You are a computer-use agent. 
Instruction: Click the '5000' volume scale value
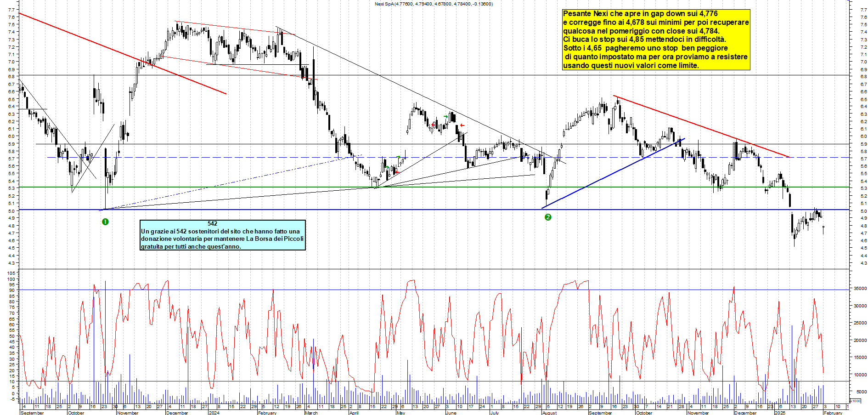tap(861, 392)
